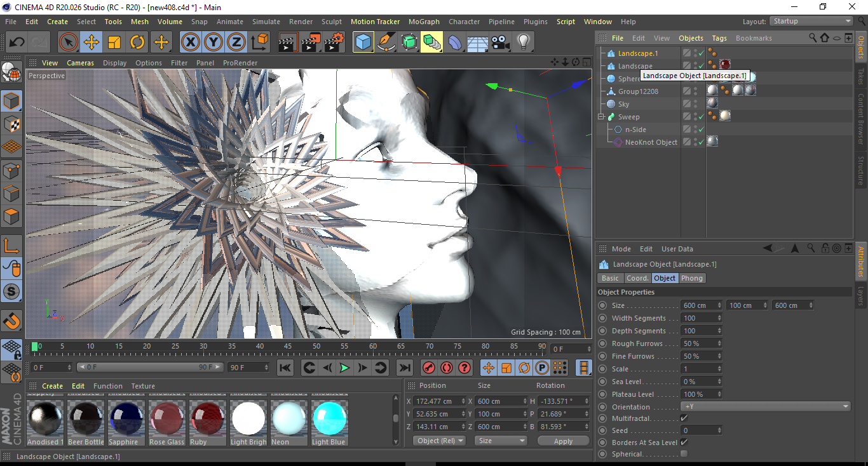This screenshot has width=868, height=466.
Task: Select the Ruby material swatch
Action: pyautogui.click(x=207, y=419)
